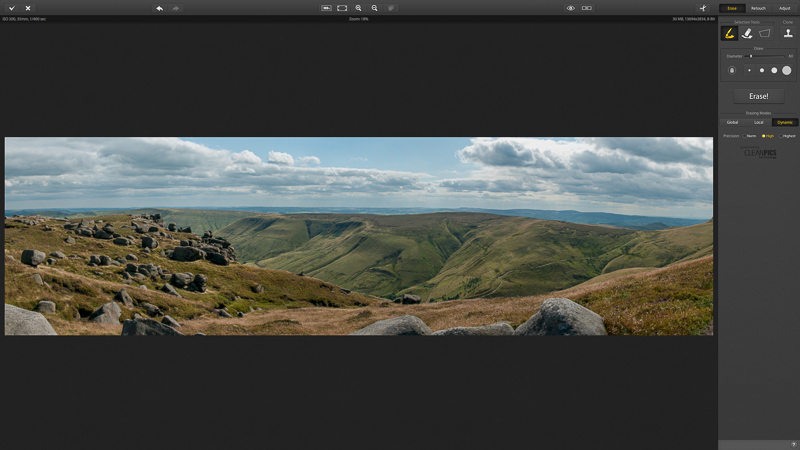Pick the largest brush size dot
This screenshot has width=800, height=450.
(x=787, y=70)
